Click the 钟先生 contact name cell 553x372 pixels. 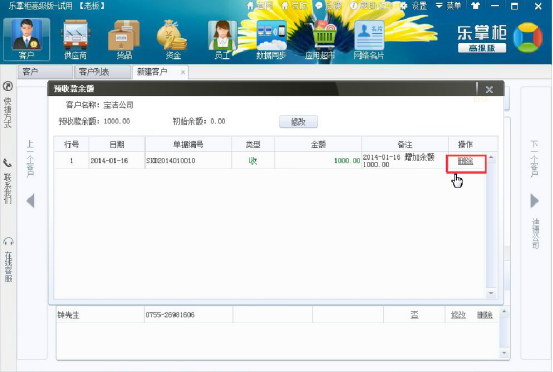[100, 315]
